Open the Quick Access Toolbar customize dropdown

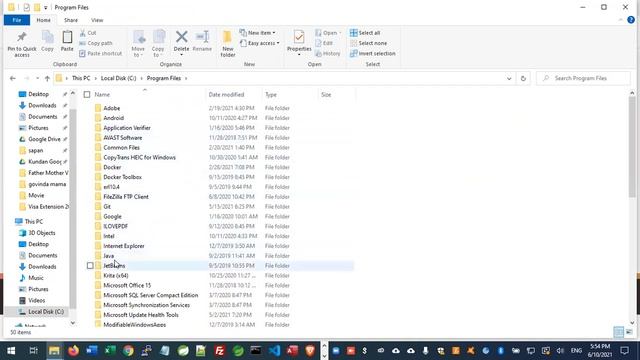tap(46, 7)
